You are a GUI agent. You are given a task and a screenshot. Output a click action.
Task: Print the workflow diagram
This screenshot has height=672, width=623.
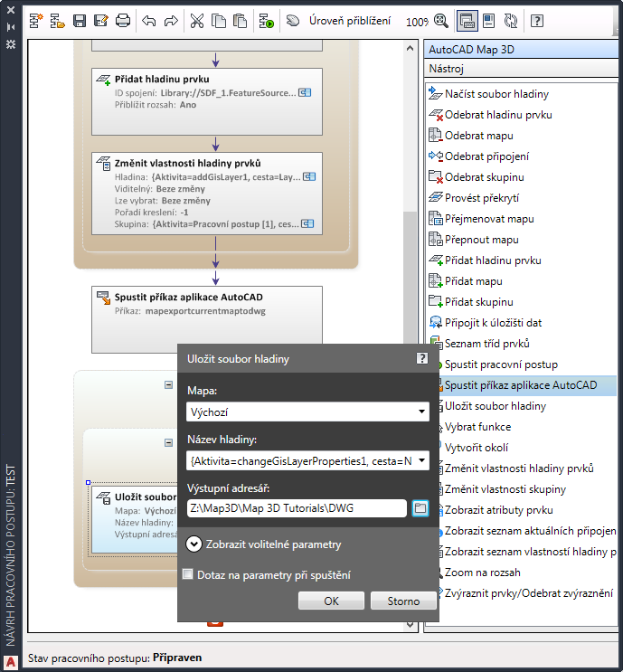pyautogui.click(x=123, y=21)
